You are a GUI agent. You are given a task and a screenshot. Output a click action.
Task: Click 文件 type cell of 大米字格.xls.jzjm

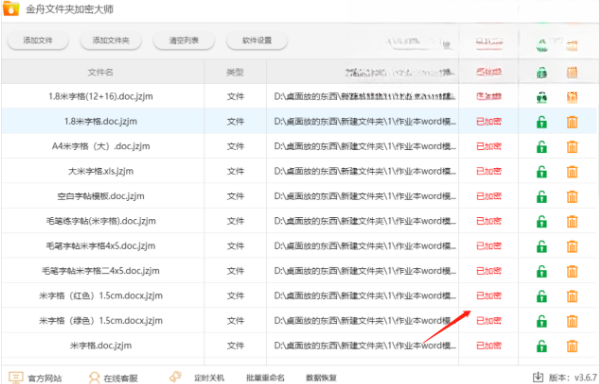(235, 171)
